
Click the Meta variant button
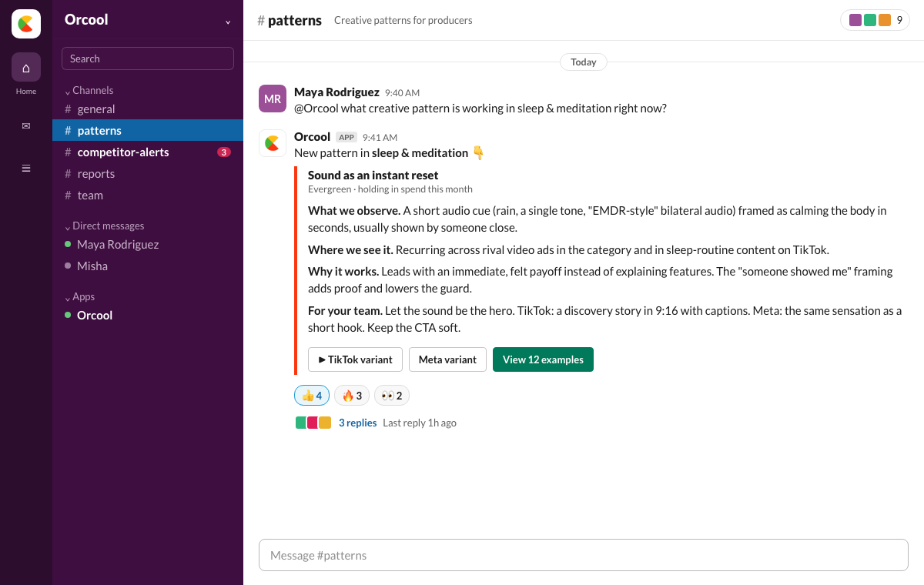(447, 359)
